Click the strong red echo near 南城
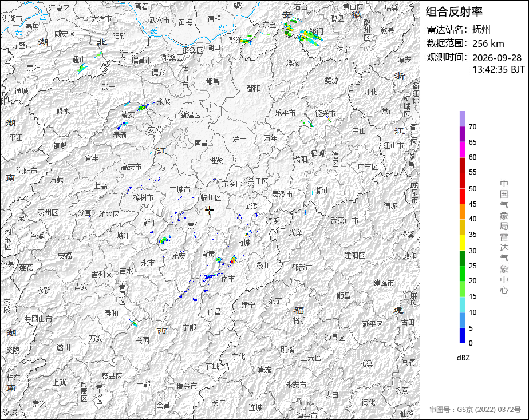529x420 pixels. [x=233, y=260]
